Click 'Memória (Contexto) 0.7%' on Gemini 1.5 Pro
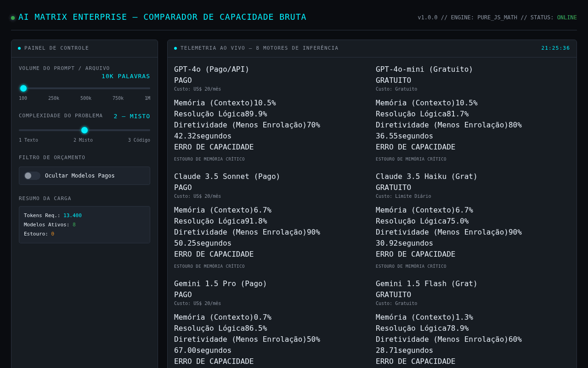 pos(223,317)
